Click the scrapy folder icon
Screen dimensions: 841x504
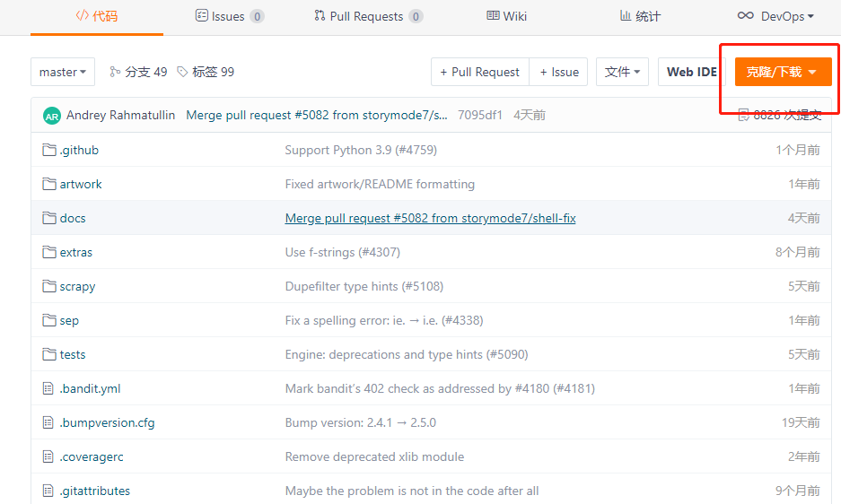[x=49, y=286]
